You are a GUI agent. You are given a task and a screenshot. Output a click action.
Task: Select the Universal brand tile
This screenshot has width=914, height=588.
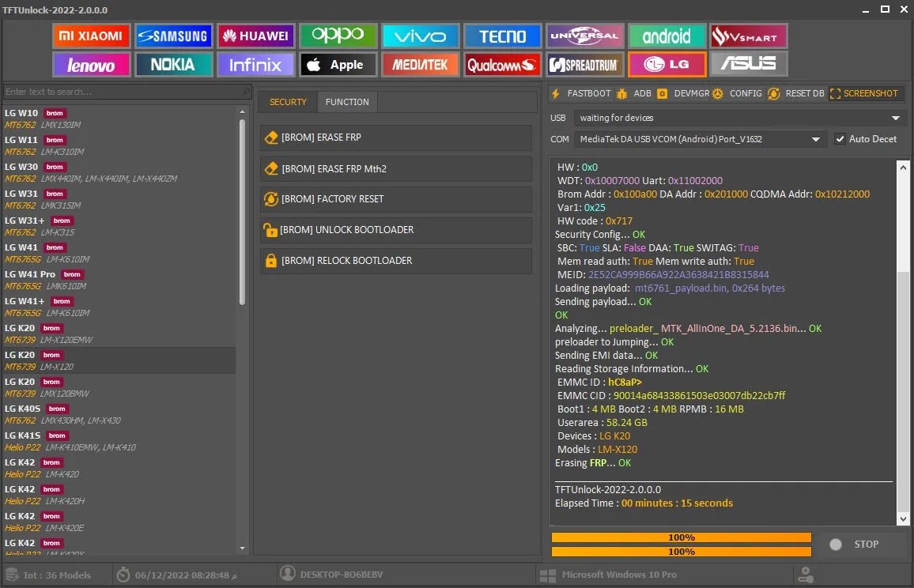(584, 36)
